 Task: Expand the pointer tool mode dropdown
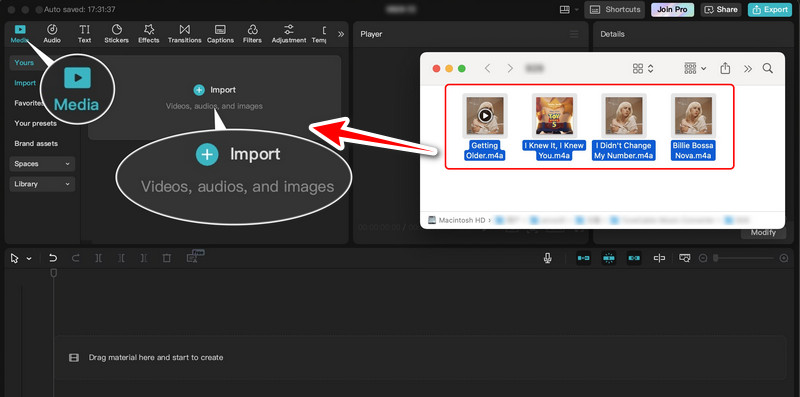coord(29,259)
